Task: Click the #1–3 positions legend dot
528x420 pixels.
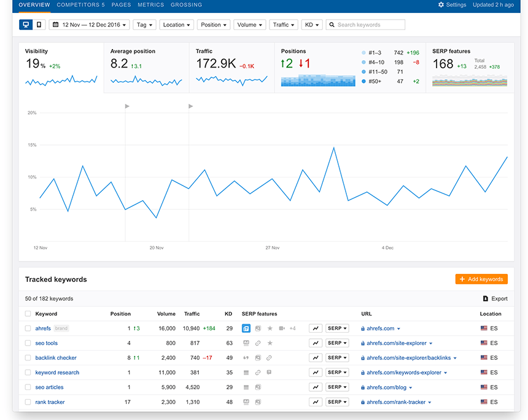Action: pyautogui.click(x=363, y=53)
